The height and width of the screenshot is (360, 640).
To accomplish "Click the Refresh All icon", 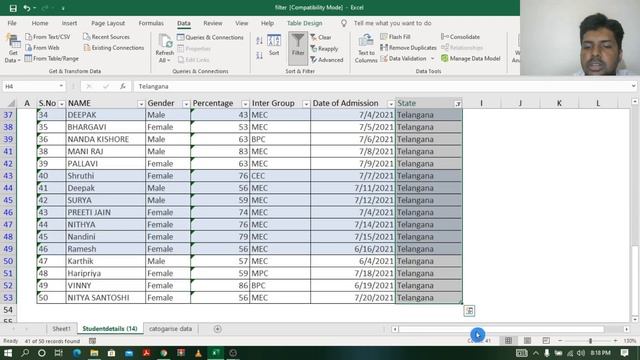I will tap(165, 42).
